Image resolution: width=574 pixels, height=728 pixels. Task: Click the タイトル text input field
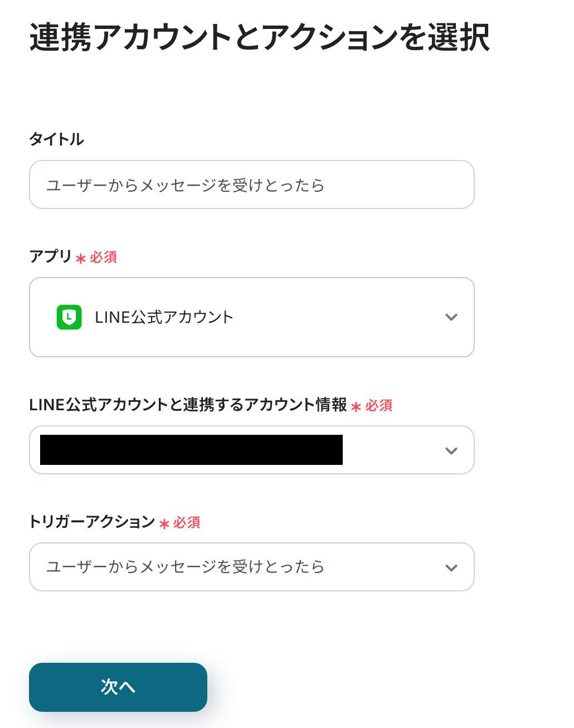(251, 185)
